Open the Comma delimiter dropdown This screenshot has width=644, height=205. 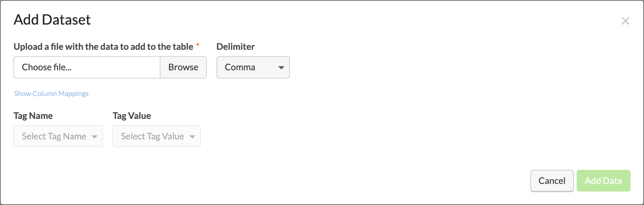click(253, 67)
